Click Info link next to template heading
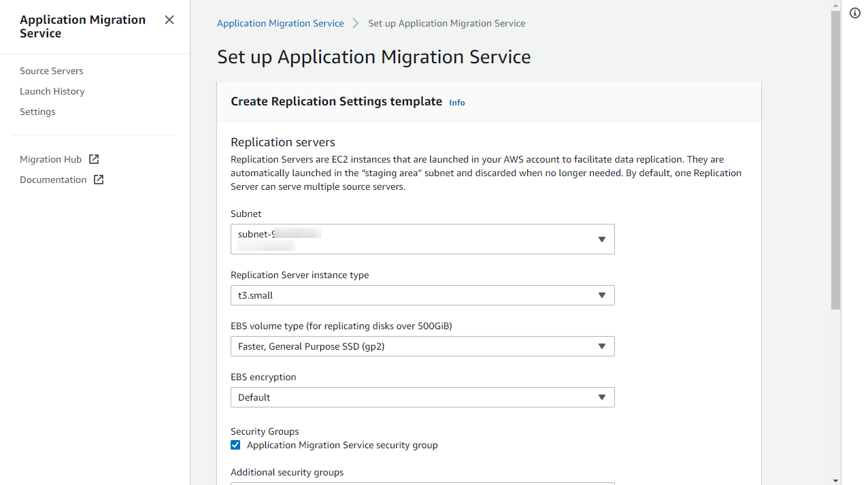This screenshot has width=868, height=485. pyautogui.click(x=457, y=103)
